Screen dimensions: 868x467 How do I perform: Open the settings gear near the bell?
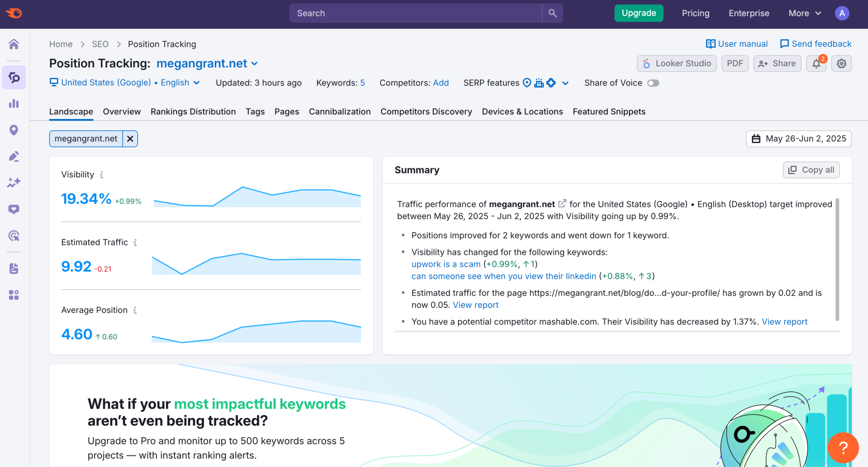pyautogui.click(x=842, y=64)
